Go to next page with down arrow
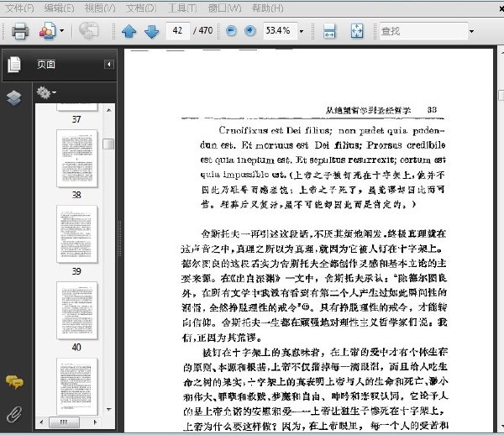The width and height of the screenshot is (504, 435). tap(152, 31)
